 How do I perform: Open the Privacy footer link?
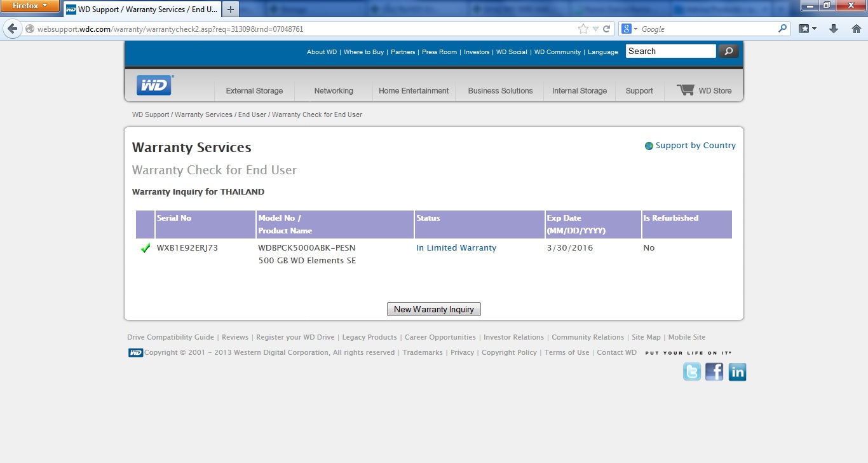point(463,352)
